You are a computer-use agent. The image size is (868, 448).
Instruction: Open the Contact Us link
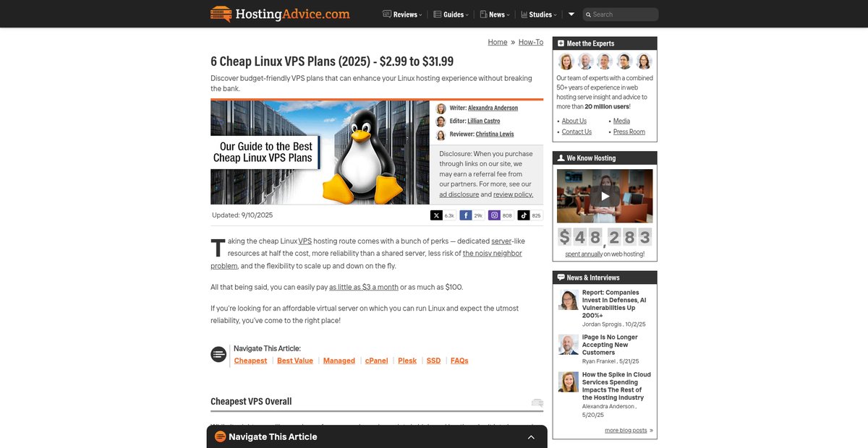tap(576, 132)
